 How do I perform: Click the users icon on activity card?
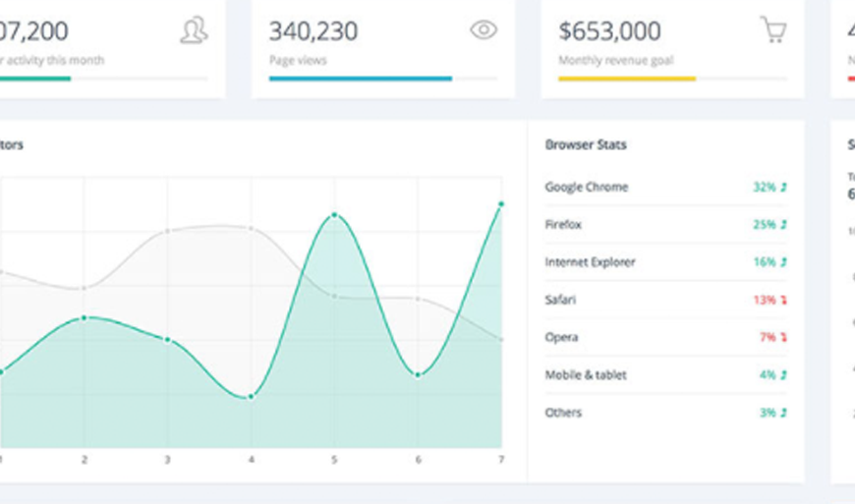pos(194,31)
